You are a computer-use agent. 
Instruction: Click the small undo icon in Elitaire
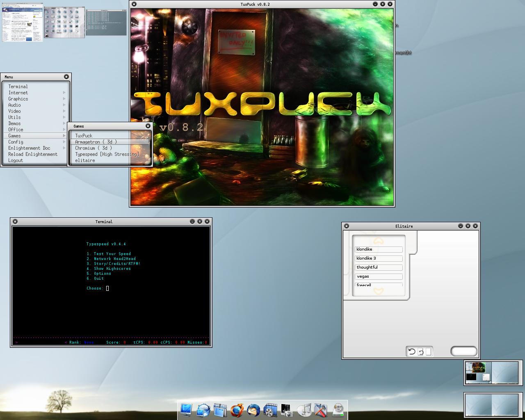421,352
